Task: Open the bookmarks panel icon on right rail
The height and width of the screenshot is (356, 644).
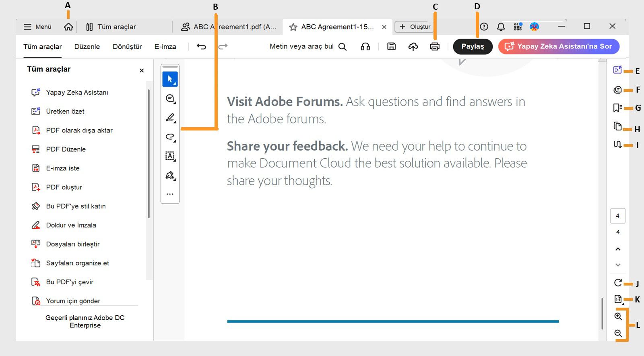Action: [617, 108]
